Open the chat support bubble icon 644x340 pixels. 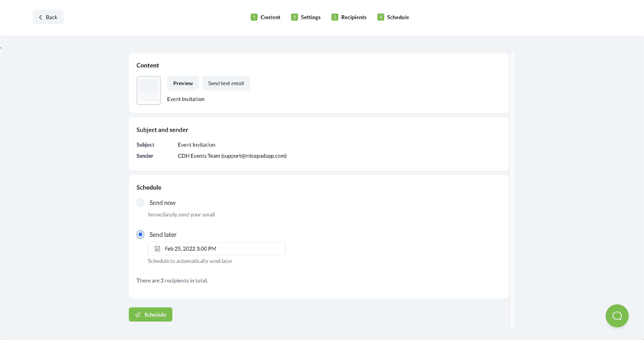[x=617, y=315]
